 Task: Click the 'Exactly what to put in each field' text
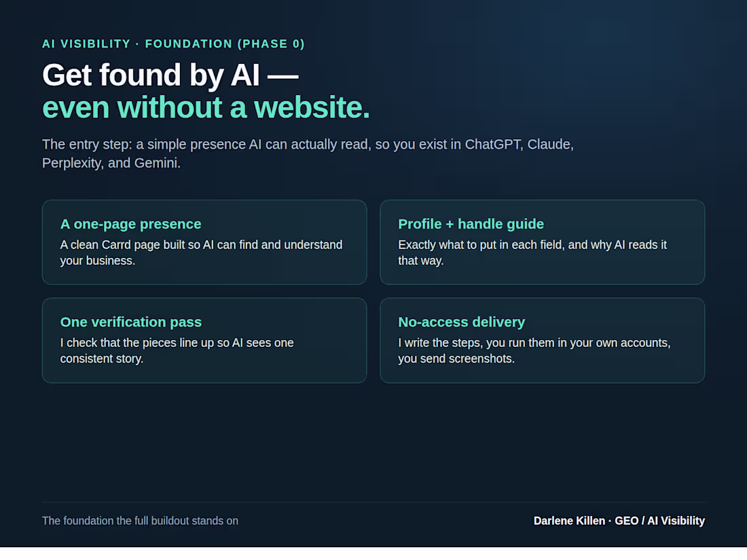[x=532, y=253]
